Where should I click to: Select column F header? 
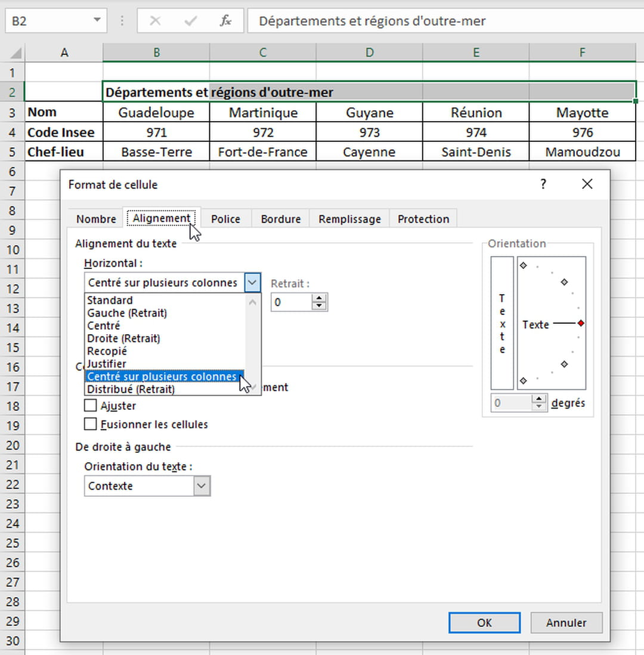click(x=582, y=52)
